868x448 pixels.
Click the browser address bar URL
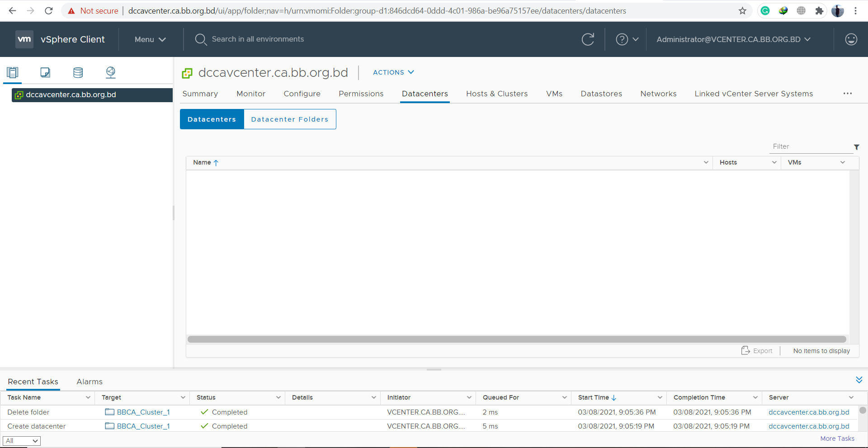pos(377,10)
